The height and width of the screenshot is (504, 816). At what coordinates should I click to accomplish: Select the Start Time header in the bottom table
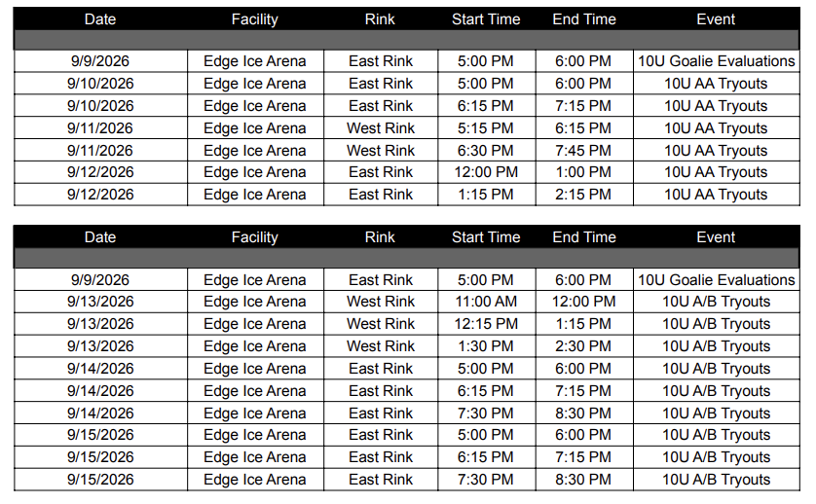coord(486,237)
